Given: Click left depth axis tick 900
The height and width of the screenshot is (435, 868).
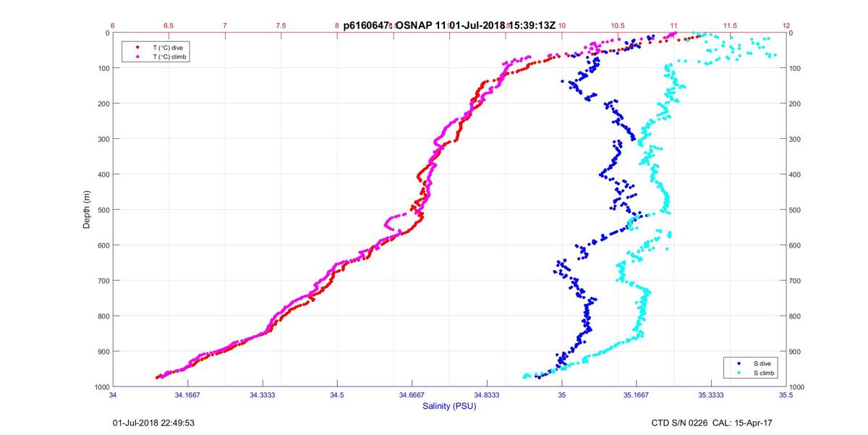Looking at the screenshot, I should tap(103, 352).
